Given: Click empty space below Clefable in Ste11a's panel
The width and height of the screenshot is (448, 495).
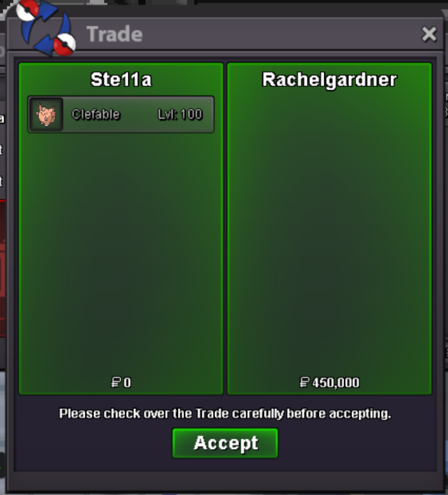Looking at the screenshot, I should [121, 252].
